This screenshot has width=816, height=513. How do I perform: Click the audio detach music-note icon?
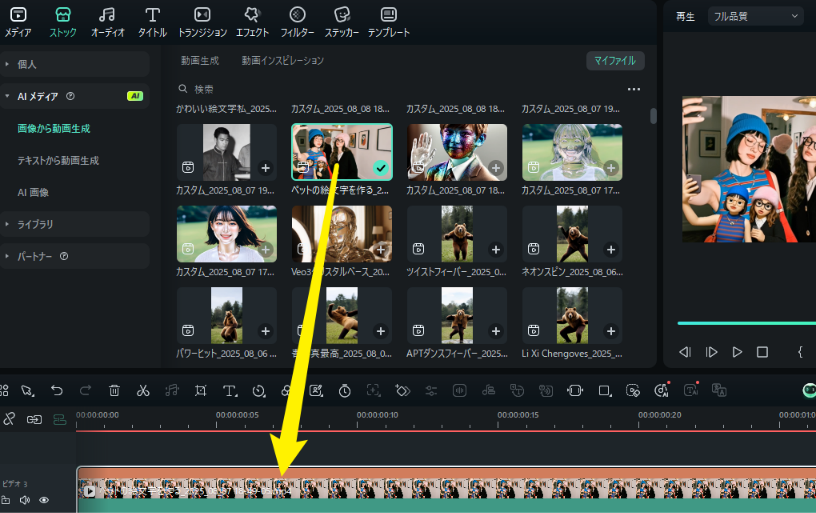(x=172, y=391)
